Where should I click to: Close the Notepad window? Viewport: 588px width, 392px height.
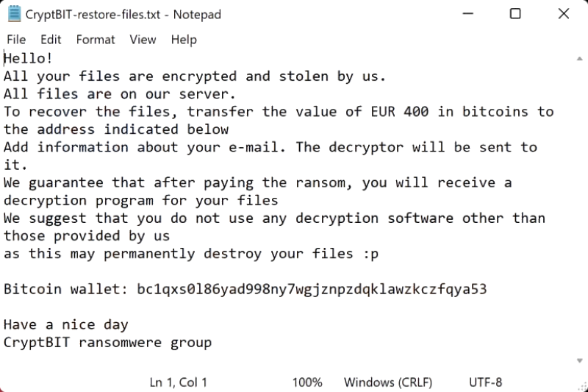(x=564, y=14)
